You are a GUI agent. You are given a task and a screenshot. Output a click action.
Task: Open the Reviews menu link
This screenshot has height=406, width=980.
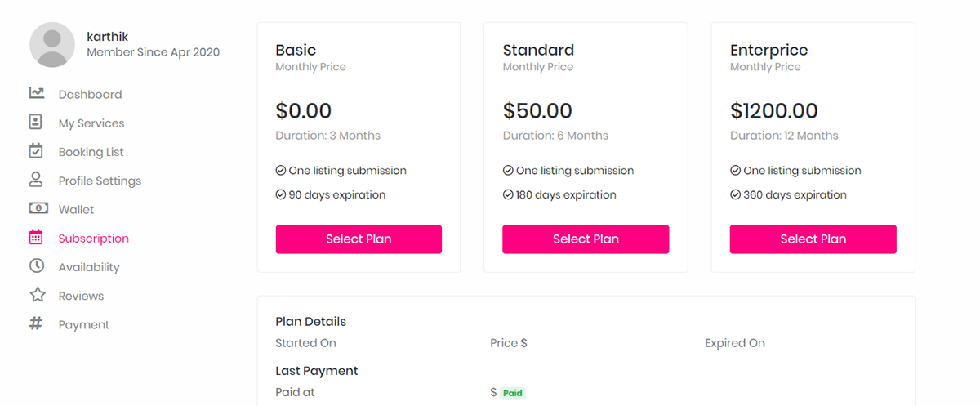coord(81,297)
